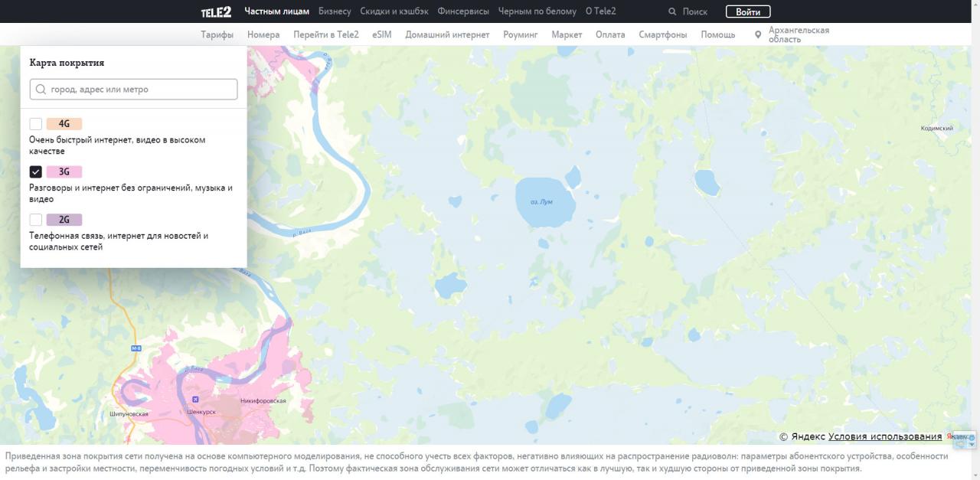The height and width of the screenshot is (480, 980).
Task: Click the Tele2 logo in the header
Action: [216, 11]
